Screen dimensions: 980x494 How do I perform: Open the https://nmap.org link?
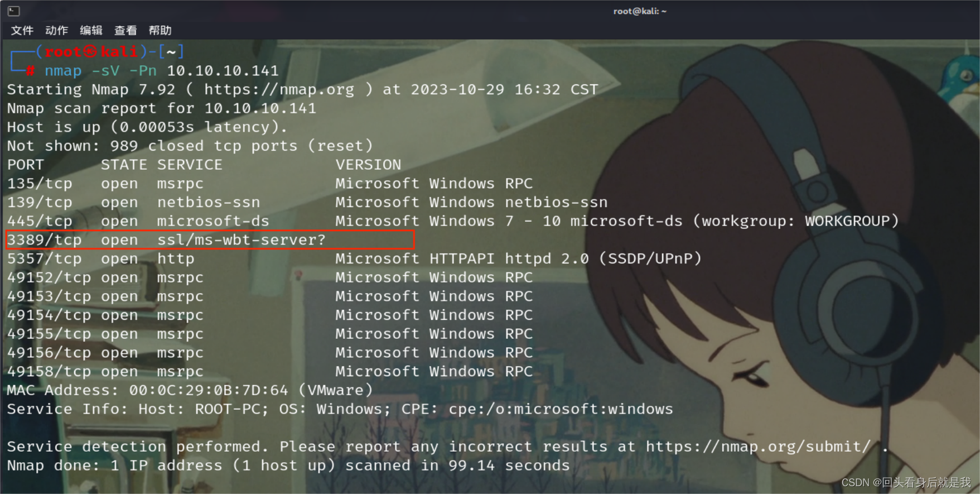[x=279, y=89]
